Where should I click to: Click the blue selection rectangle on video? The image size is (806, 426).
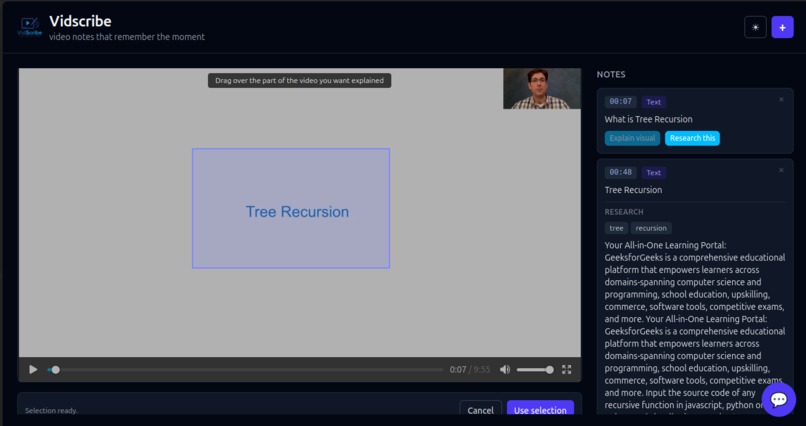(x=291, y=208)
